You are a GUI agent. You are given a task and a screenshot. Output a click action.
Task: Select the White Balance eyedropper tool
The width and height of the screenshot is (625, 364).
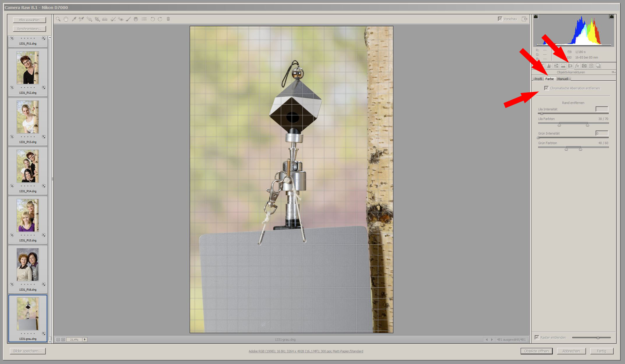point(74,19)
